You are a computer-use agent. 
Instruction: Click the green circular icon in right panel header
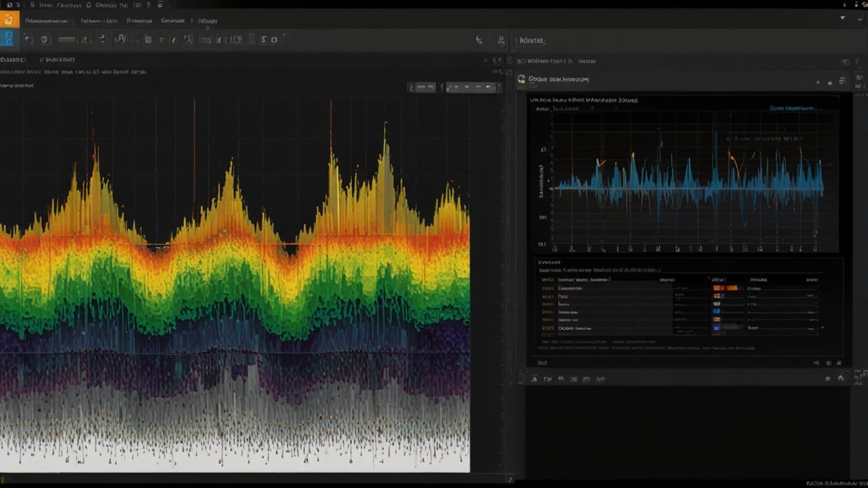[x=521, y=79]
